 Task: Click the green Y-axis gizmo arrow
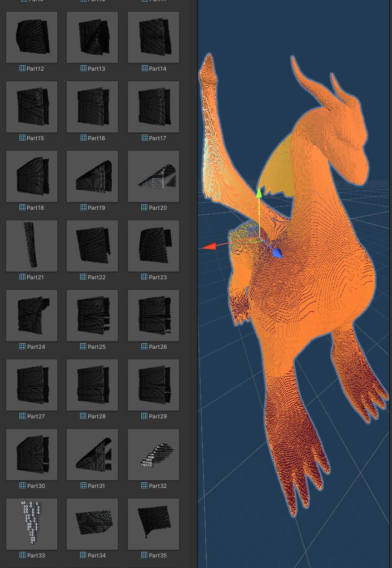[x=259, y=193]
